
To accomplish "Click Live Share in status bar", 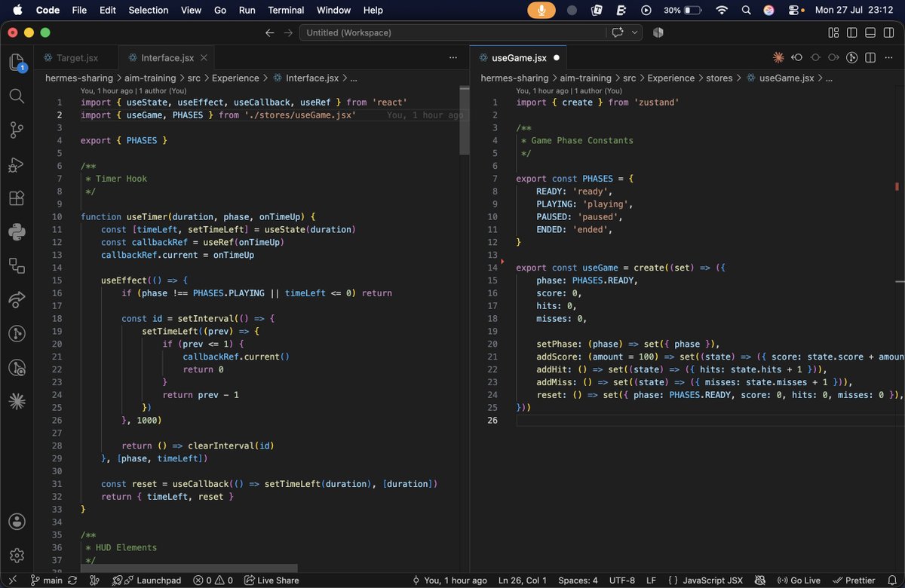I will coord(270,580).
